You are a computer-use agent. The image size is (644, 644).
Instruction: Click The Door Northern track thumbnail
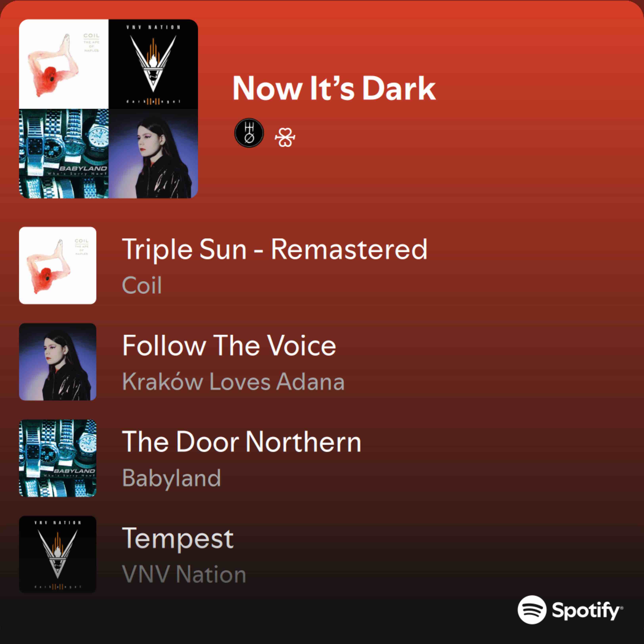point(58,458)
